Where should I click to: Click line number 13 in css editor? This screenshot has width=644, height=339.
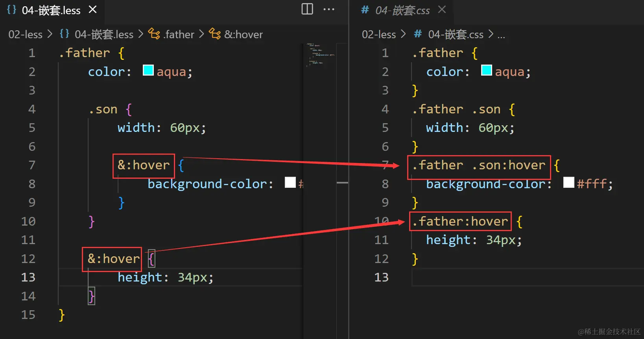tap(382, 278)
